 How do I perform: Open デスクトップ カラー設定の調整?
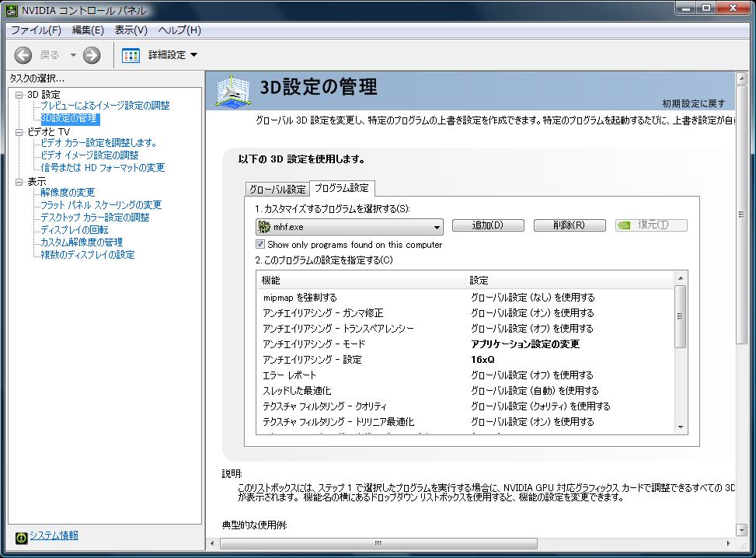[x=95, y=218]
